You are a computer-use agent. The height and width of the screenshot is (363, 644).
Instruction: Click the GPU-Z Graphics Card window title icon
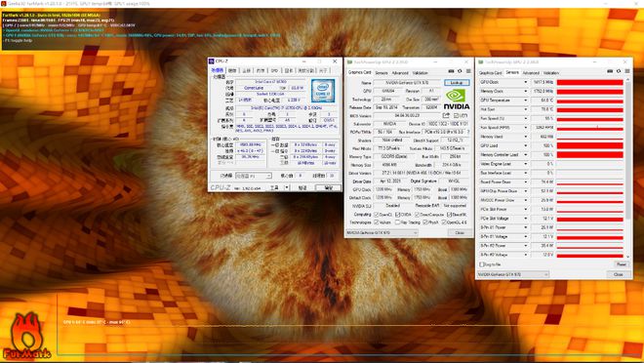coord(350,62)
